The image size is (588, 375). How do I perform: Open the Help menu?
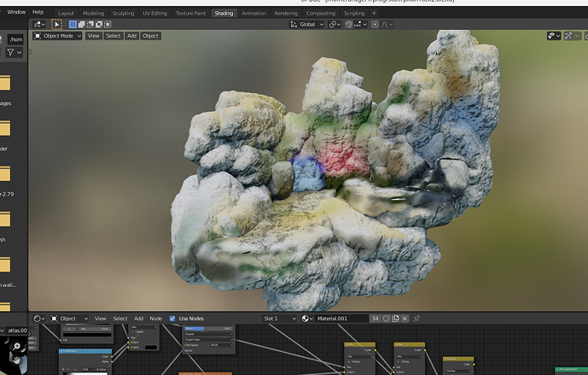tap(38, 12)
